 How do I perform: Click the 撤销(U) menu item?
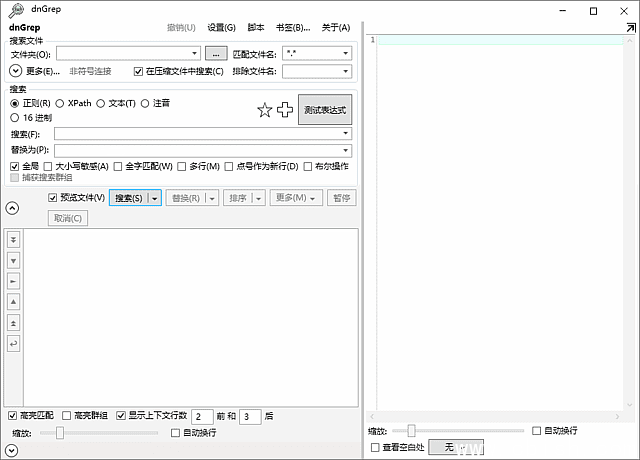coord(181,27)
